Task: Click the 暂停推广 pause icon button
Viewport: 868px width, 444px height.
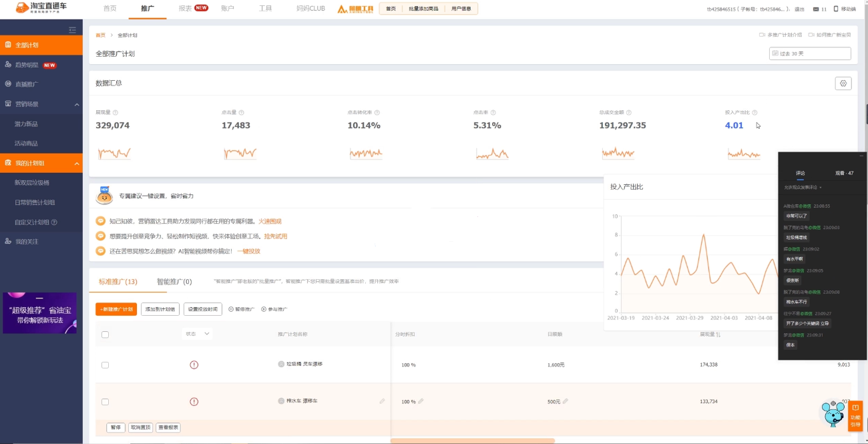Action: pyautogui.click(x=231, y=309)
